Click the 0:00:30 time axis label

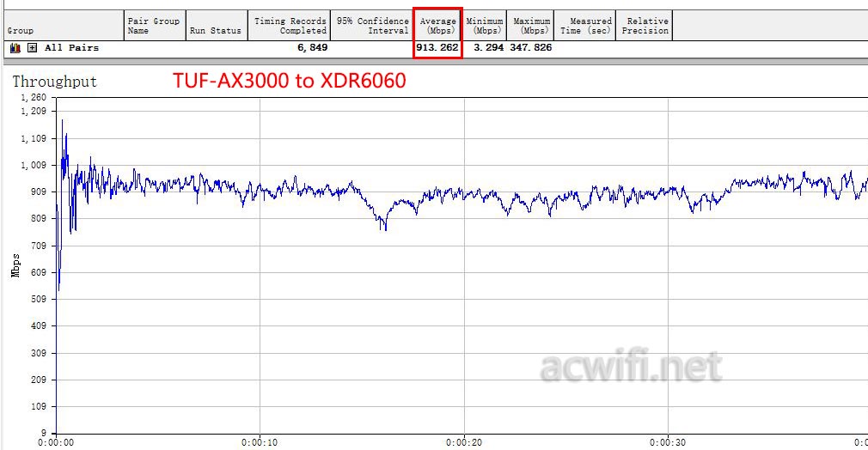point(668,443)
